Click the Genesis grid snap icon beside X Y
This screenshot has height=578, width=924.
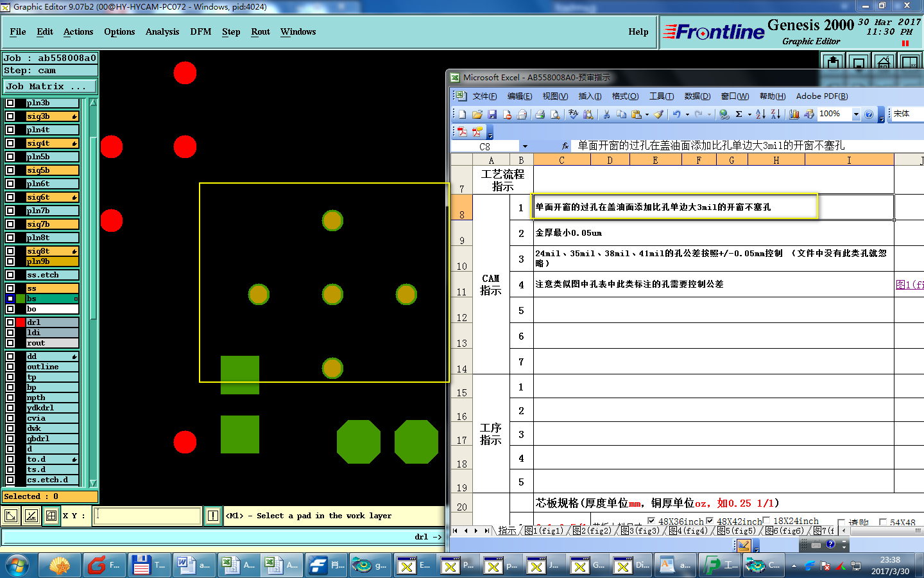[x=51, y=516]
